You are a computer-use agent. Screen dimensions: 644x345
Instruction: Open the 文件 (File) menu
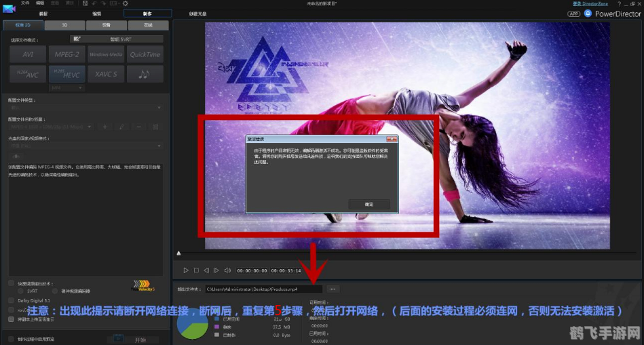coord(24,3)
